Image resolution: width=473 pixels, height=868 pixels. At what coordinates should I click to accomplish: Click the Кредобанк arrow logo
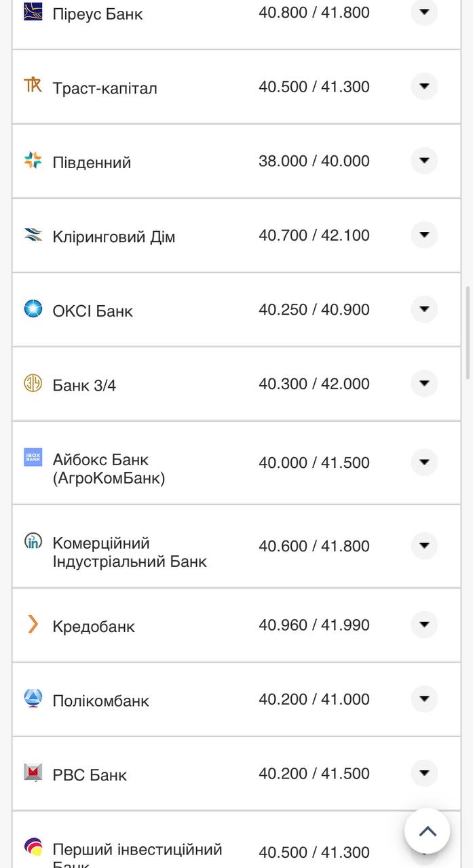click(32, 625)
